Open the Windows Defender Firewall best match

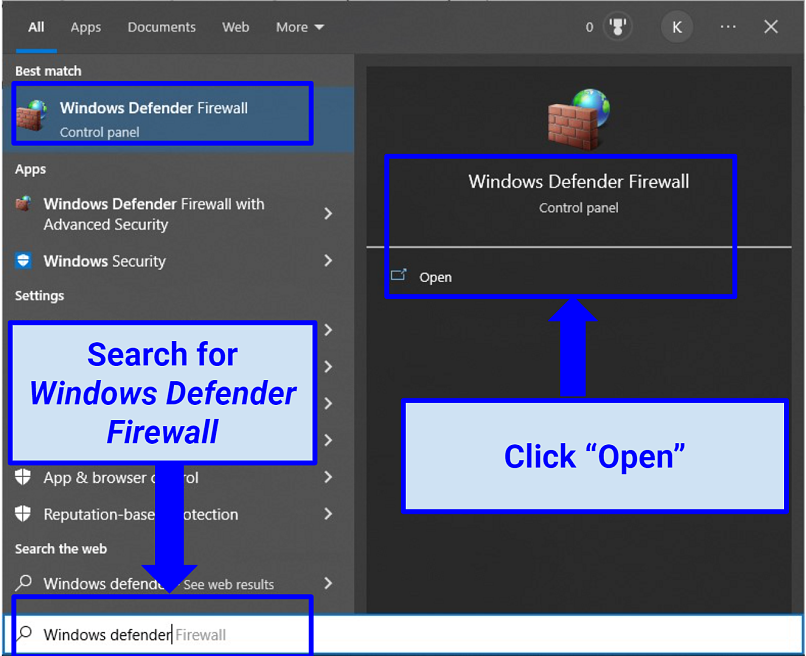(178, 119)
